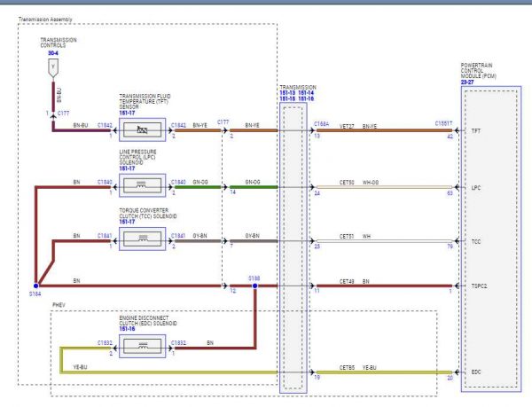Click the C177 label near the vertical BN-BU wire
The width and height of the screenshot is (532, 407).
[x=64, y=113]
